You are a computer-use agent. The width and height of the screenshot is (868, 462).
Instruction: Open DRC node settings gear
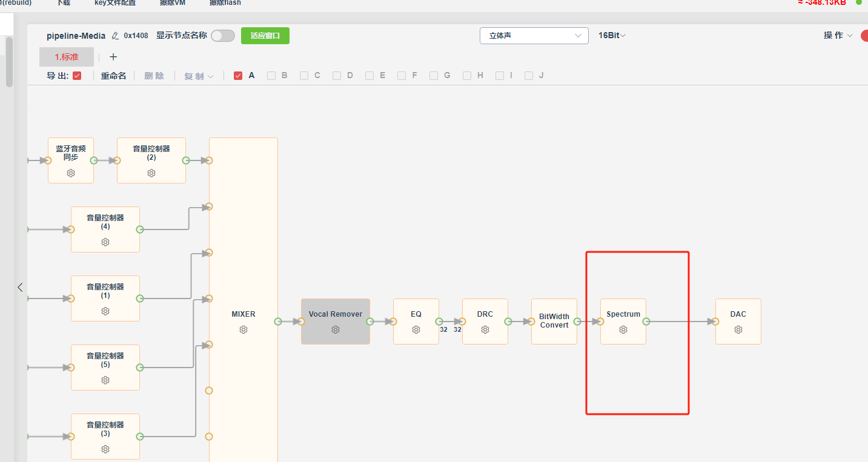pos(485,330)
